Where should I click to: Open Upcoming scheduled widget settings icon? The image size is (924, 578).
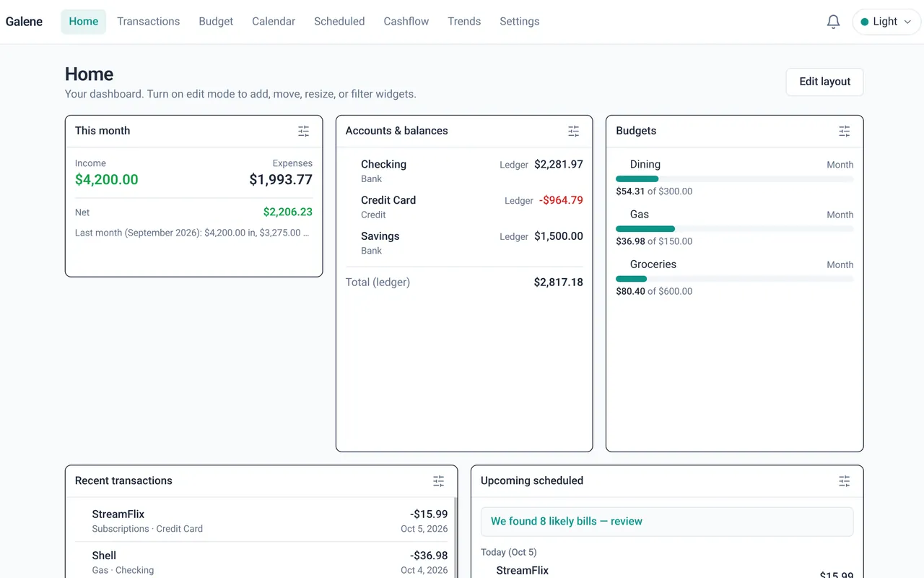click(845, 481)
